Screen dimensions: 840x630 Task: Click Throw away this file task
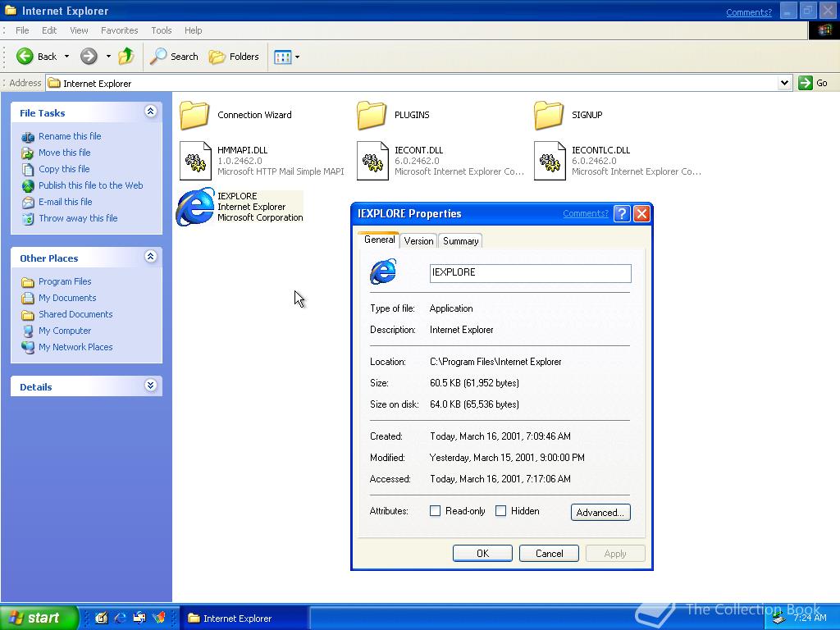click(x=78, y=218)
